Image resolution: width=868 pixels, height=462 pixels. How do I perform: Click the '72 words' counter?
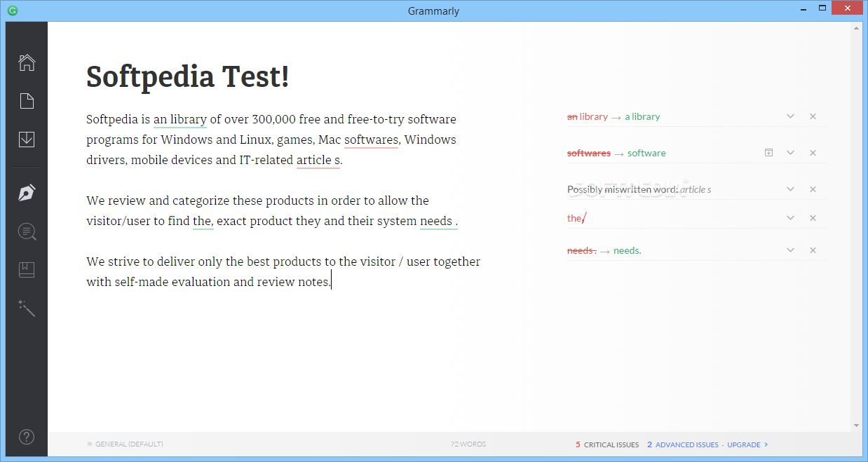(x=468, y=444)
